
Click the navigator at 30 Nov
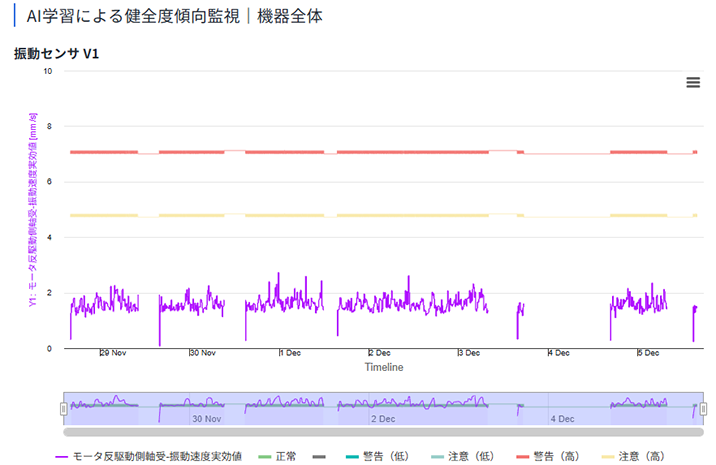[x=206, y=418]
